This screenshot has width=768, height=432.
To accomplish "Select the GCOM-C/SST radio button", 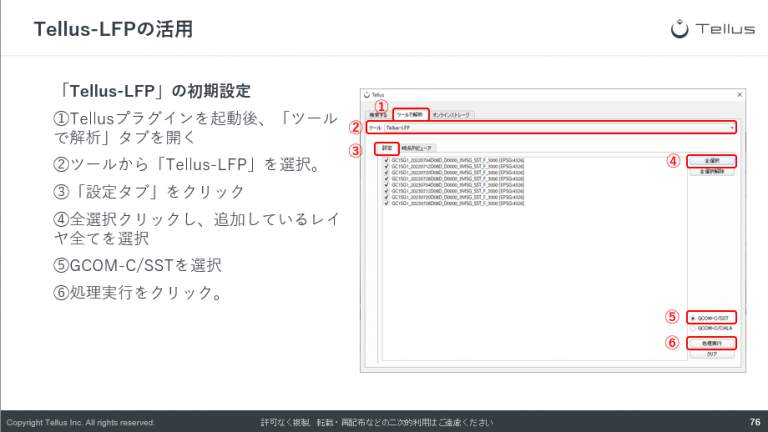I will [x=693, y=318].
